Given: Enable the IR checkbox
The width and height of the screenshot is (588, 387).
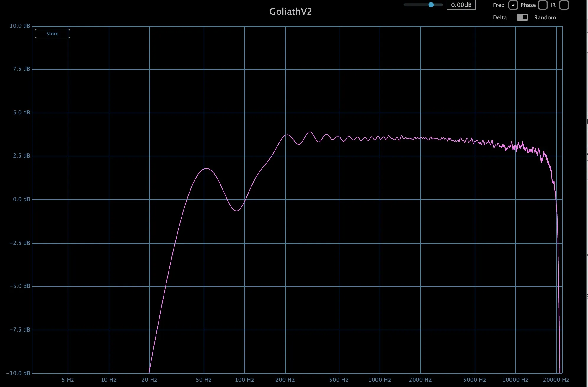Looking at the screenshot, I should pos(564,5).
